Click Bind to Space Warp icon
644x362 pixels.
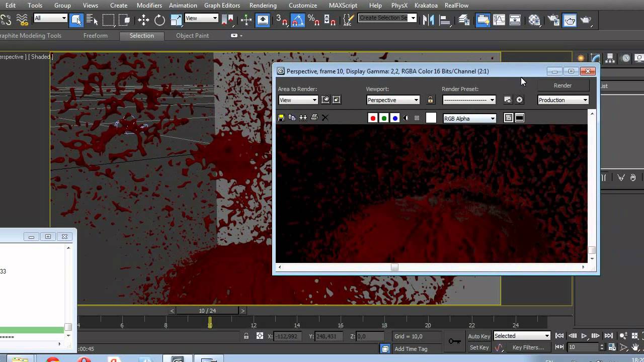coord(22,20)
